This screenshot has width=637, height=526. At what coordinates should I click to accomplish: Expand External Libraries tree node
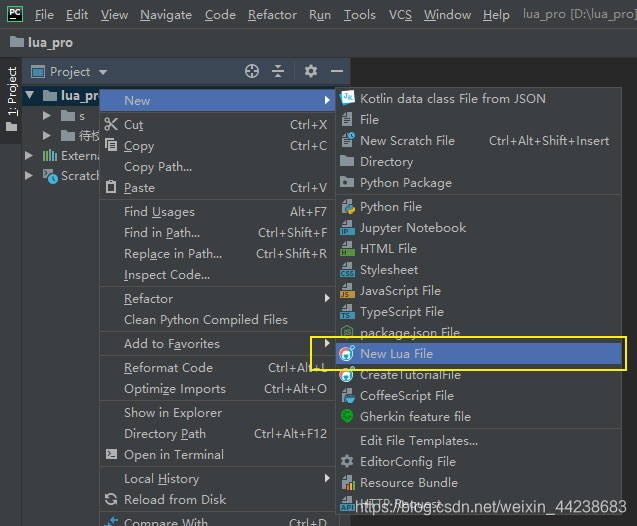pyautogui.click(x=28, y=156)
